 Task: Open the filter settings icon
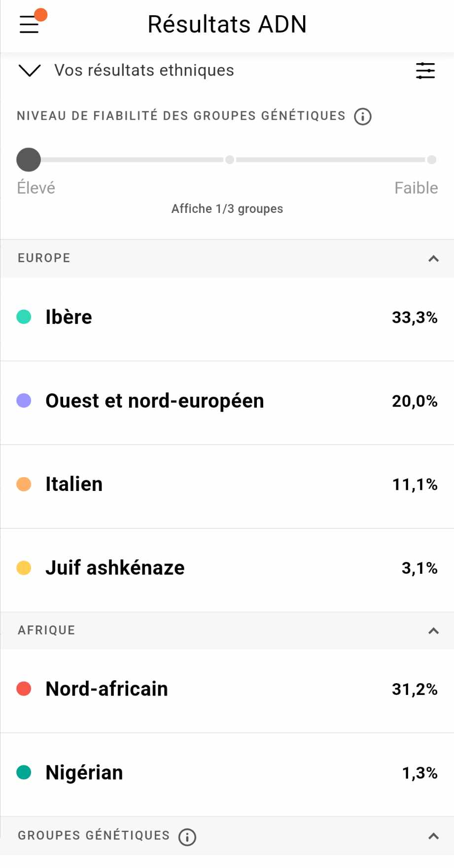tap(425, 71)
